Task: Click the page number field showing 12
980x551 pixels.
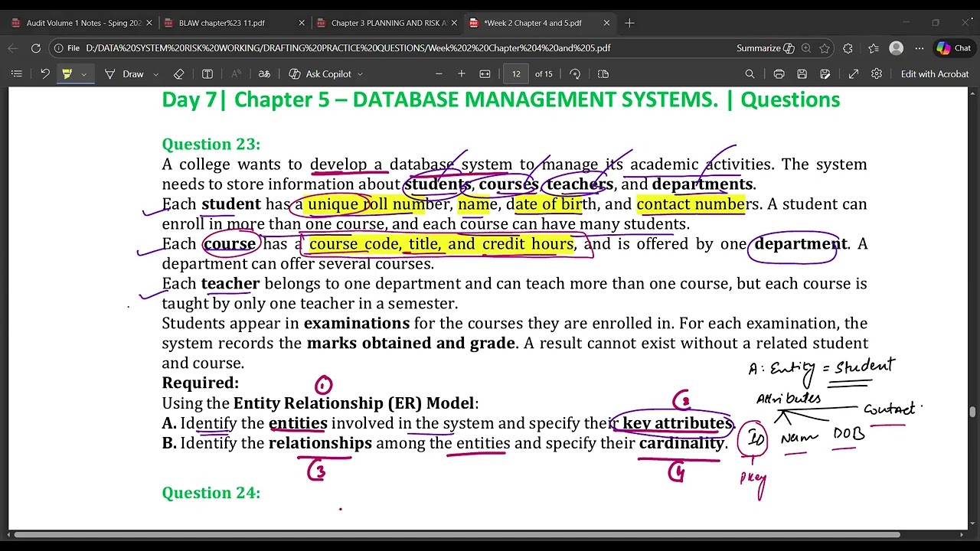Action: [516, 74]
